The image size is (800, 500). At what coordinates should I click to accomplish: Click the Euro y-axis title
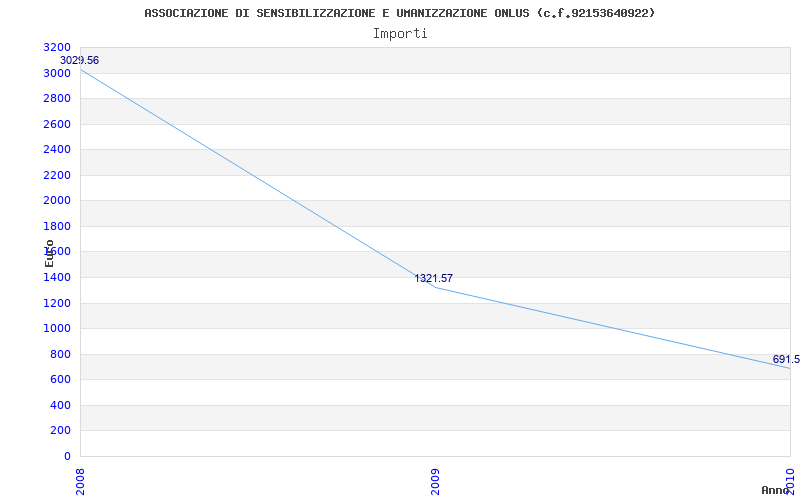49,254
